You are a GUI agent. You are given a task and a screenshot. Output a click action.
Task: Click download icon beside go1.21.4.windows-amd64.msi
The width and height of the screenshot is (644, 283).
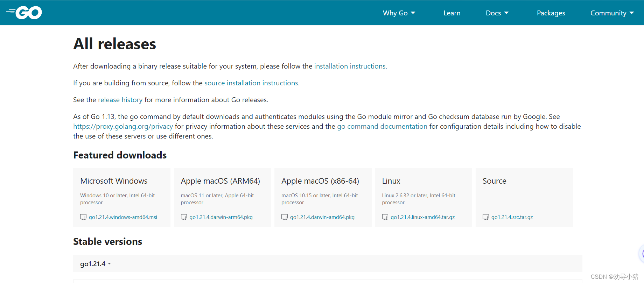[83, 217]
